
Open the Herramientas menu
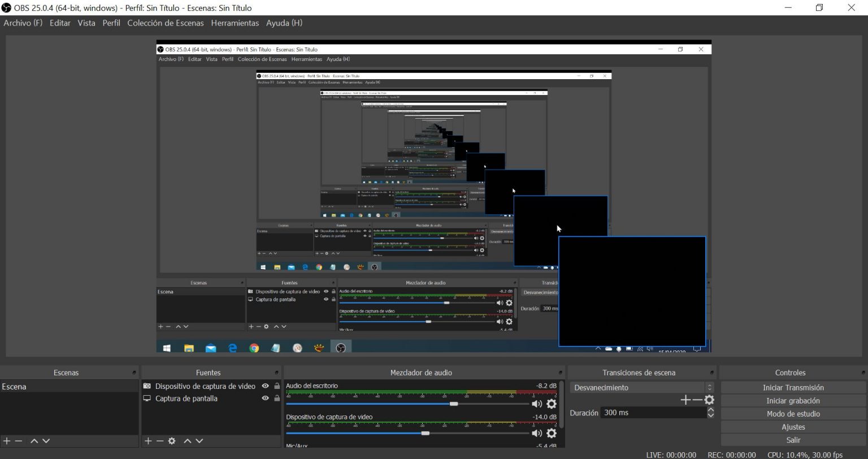pos(235,23)
